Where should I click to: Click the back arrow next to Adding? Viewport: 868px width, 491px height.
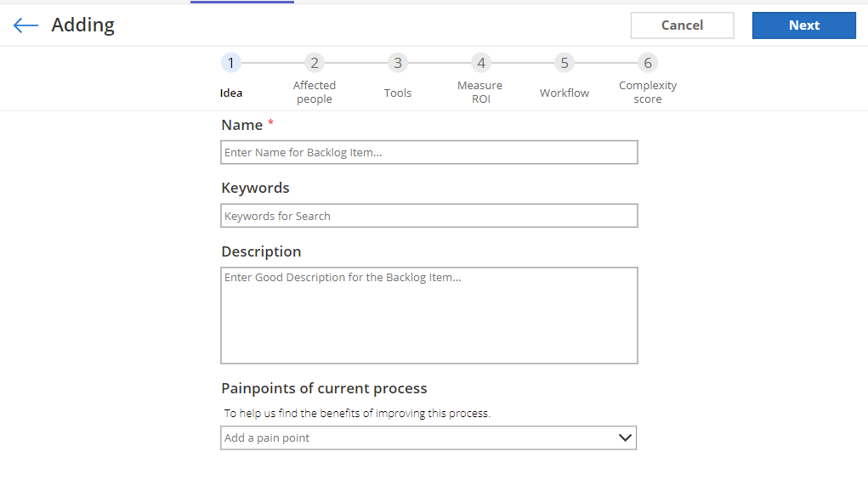click(26, 25)
